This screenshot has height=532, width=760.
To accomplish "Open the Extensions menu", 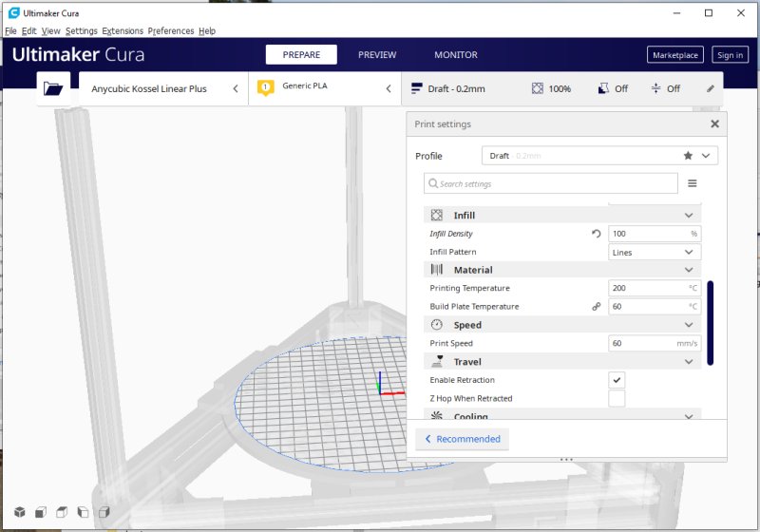I will (x=123, y=31).
